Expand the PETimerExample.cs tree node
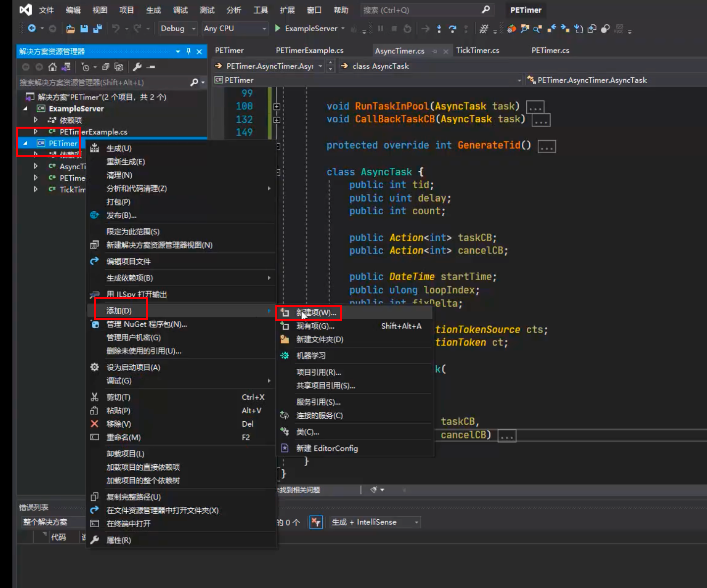The height and width of the screenshot is (588, 707). [36, 132]
